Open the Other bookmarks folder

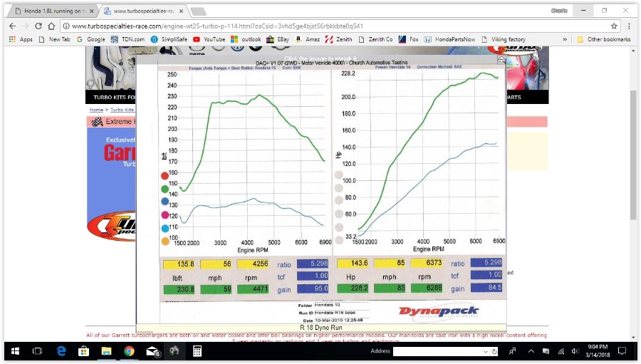[604, 39]
